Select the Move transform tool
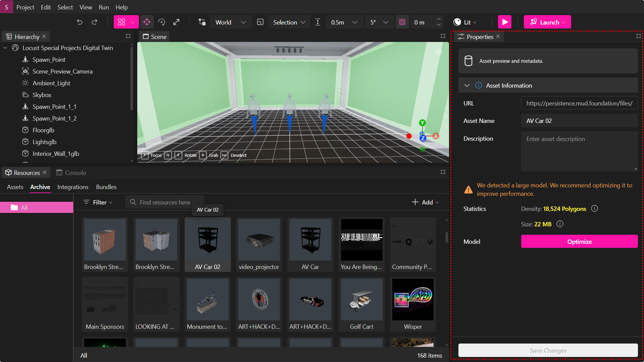 [147, 22]
